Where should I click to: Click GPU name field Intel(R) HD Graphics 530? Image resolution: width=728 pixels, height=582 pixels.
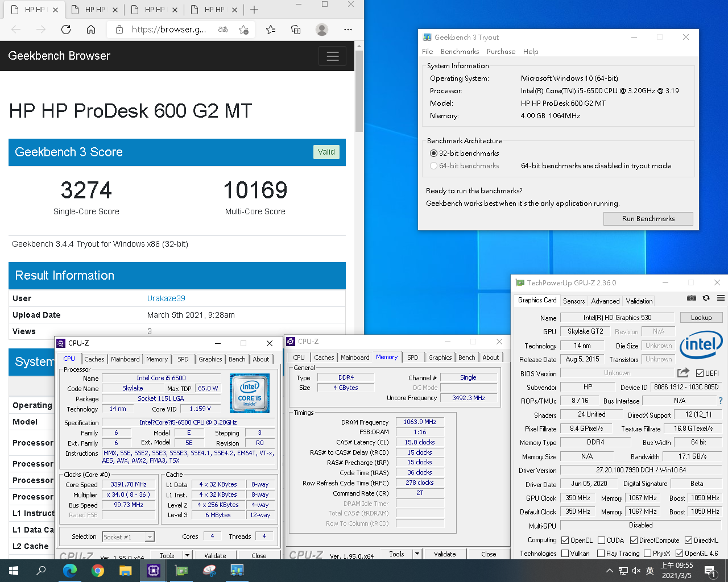(x=617, y=318)
